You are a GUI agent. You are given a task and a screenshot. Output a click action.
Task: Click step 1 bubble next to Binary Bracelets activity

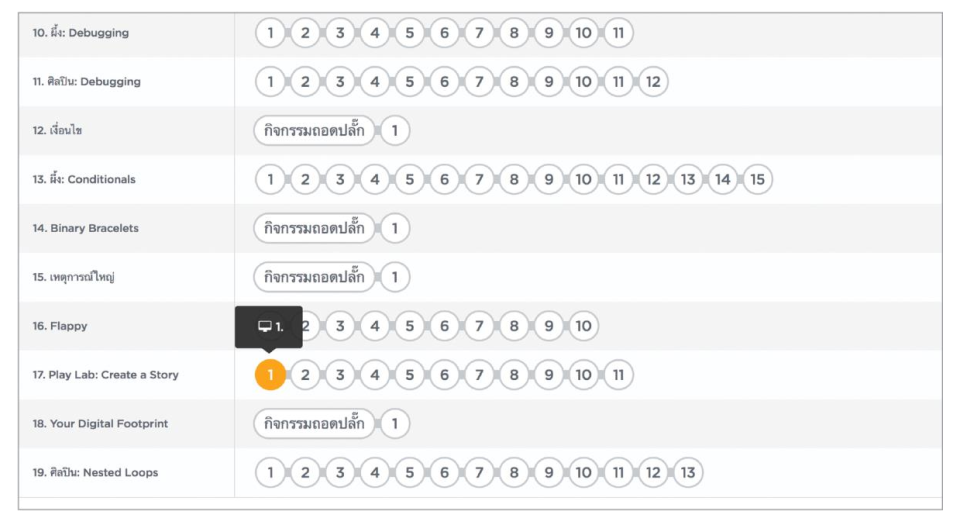point(395,229)
